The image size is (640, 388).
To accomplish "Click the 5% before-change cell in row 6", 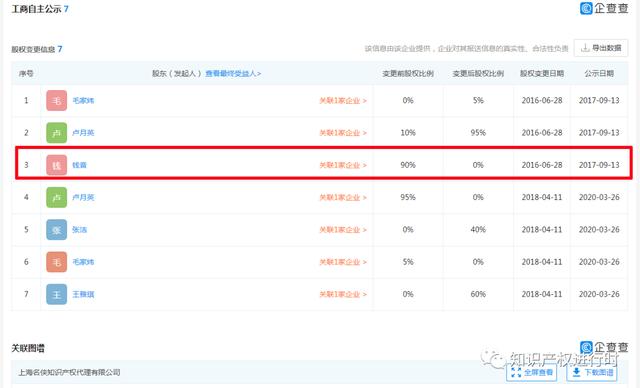I will pos(408,262).
